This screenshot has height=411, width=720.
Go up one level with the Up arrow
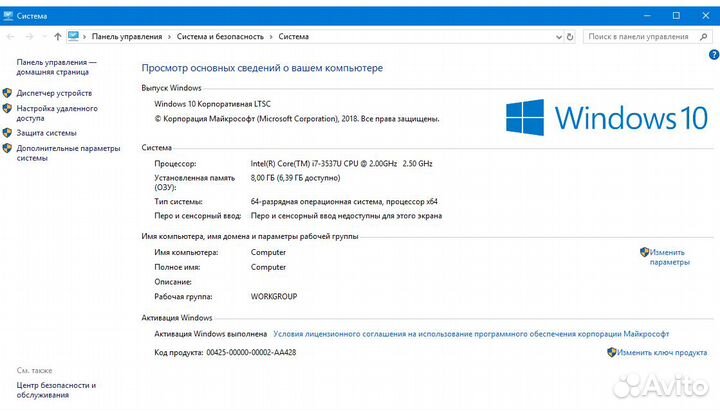click(57, 37)
